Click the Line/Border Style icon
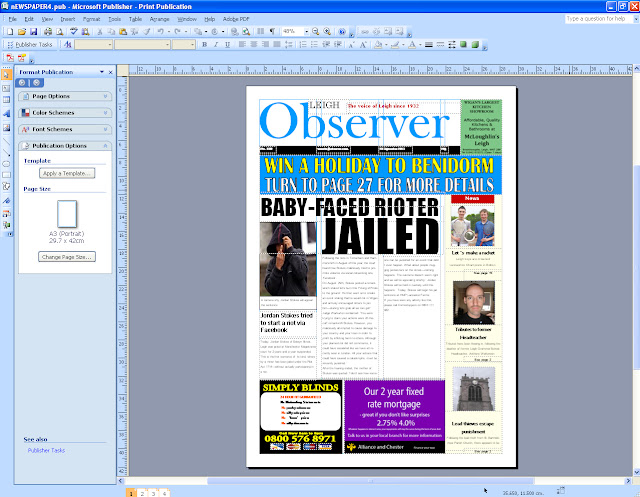The height and width of the screenshot is (497, 640). click(429, 45)
